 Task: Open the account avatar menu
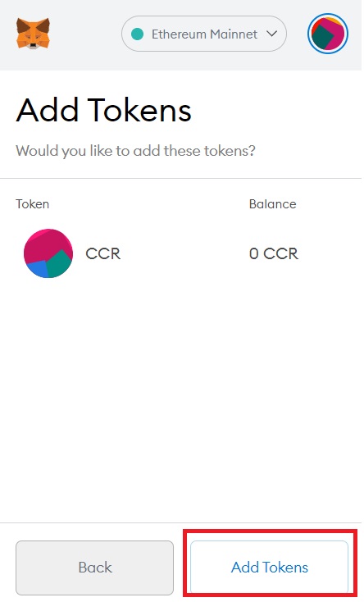328,34
